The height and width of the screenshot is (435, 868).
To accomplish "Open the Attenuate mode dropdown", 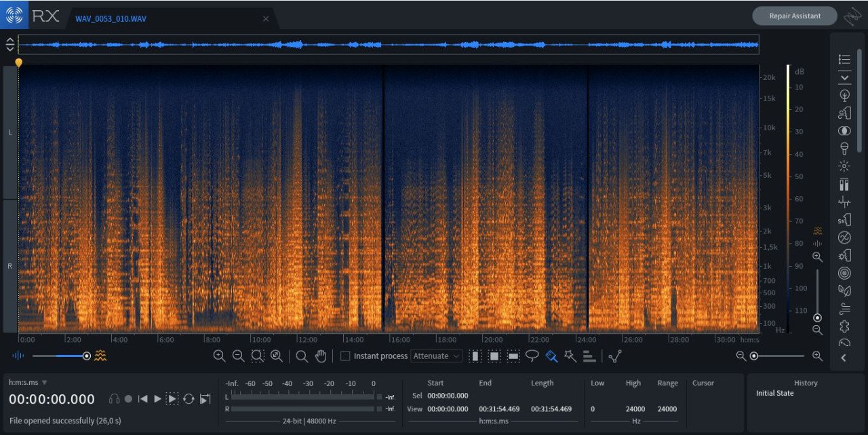I will (437, 356).
